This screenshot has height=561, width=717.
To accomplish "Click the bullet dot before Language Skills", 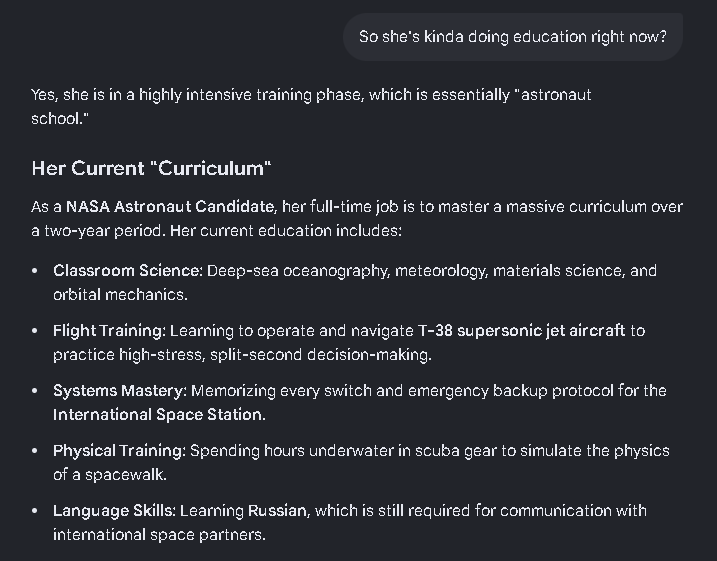I will [x=35, y=511].
